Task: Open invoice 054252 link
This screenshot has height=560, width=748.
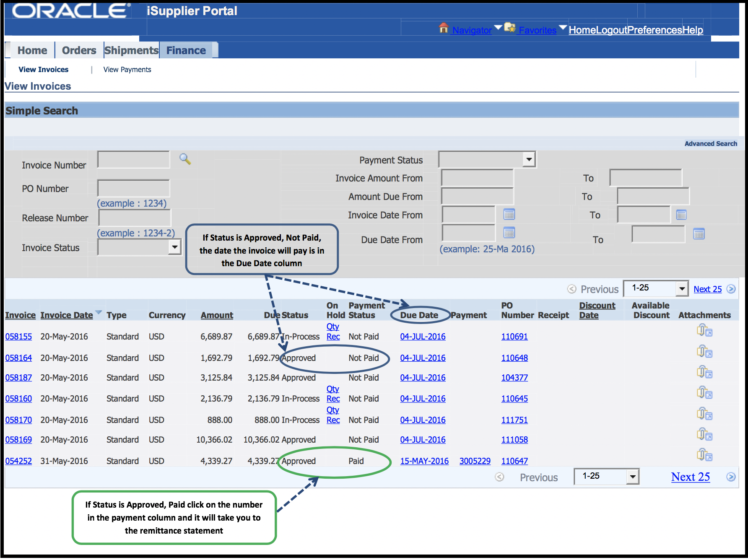Action: 18,461
